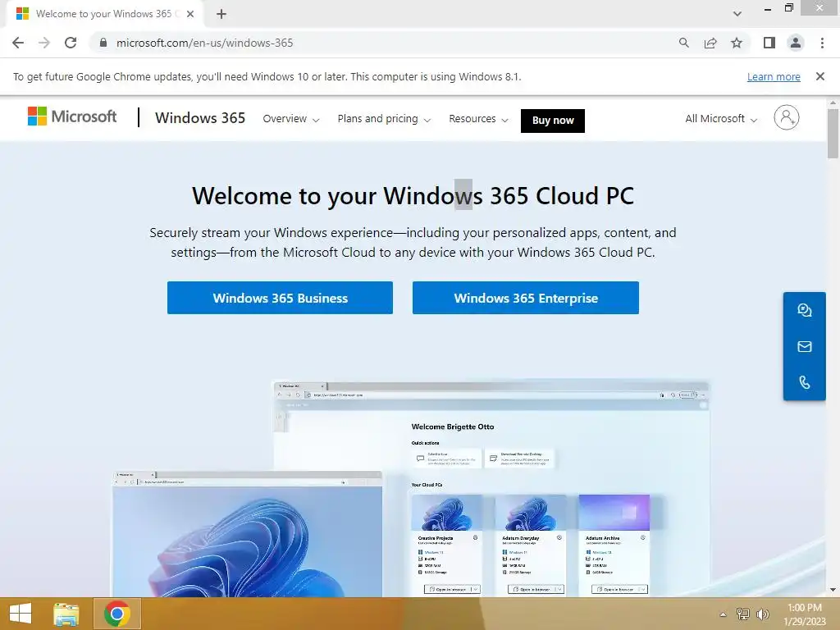Reload the current page
Image resolution: width=840 pixels, height=630 pixels.
(71, 43)
